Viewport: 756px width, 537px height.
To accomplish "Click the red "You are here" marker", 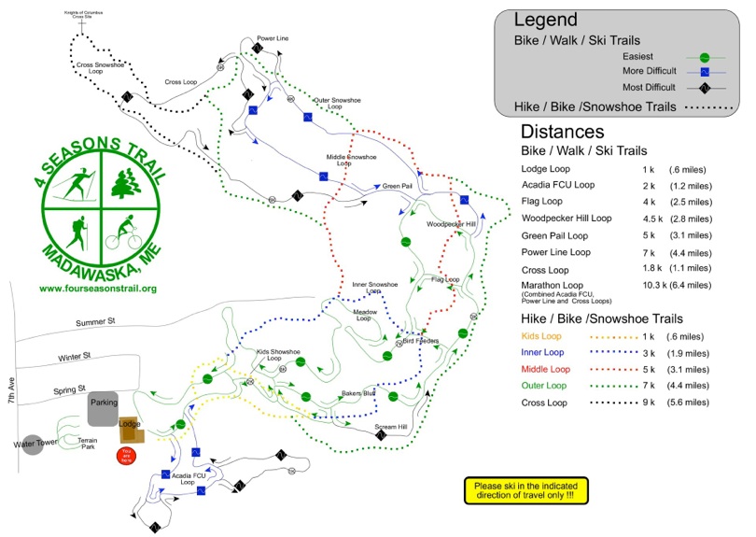I will [x=126, y=456].
